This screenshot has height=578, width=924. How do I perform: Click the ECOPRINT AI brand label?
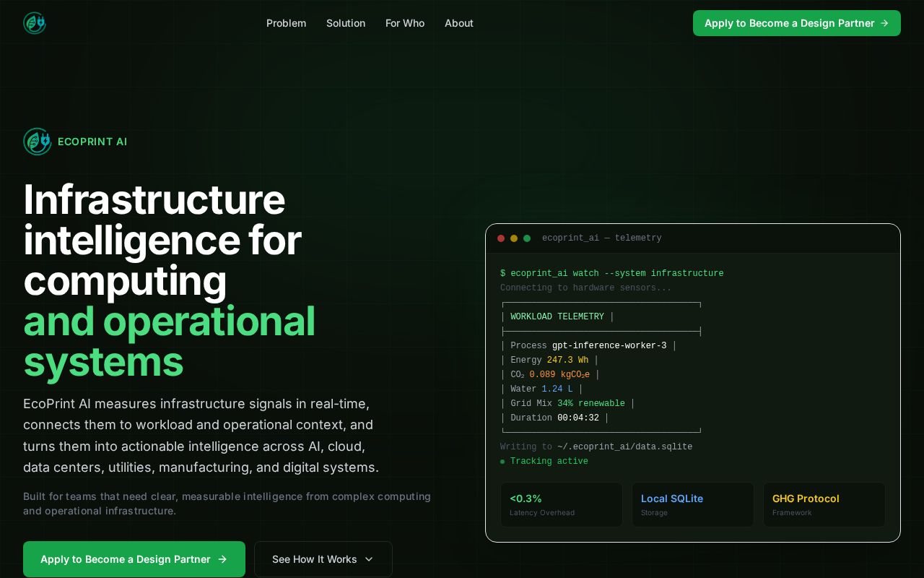(x=92, y=142)
